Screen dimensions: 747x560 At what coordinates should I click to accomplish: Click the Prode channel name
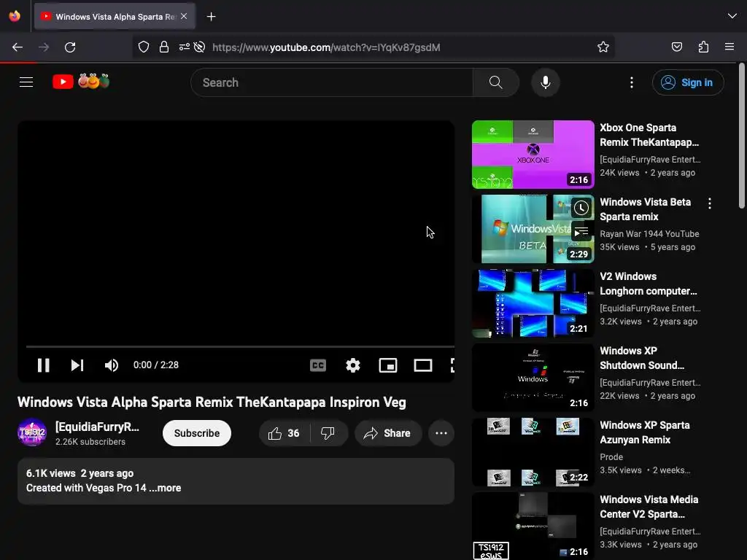[611, 457]
